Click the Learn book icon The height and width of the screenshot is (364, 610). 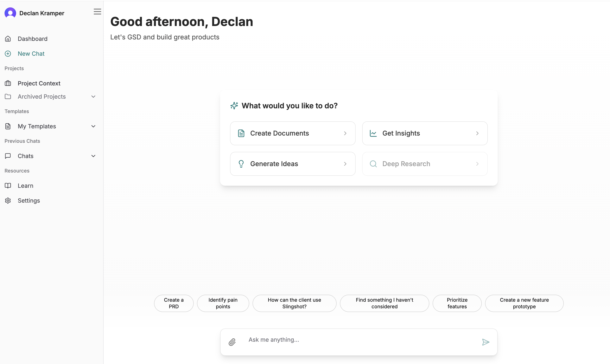[8, 186]
